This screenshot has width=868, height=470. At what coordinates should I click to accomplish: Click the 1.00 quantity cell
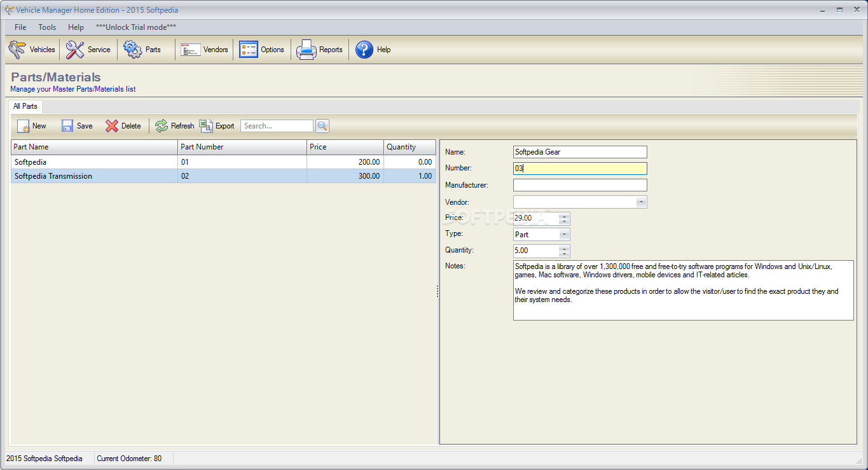[410, 176]
